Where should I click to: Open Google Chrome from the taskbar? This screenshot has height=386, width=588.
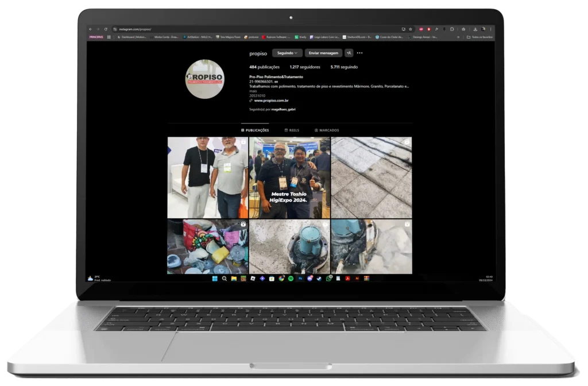pos(281,279)
